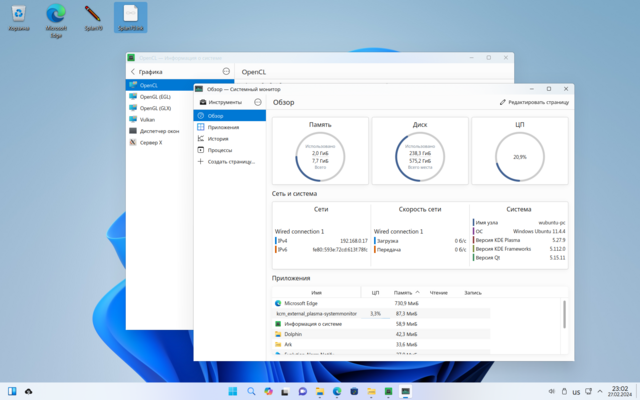Open the Обзор page in sidebar
The image size is (640, 400).
click(x=216, y=116)
